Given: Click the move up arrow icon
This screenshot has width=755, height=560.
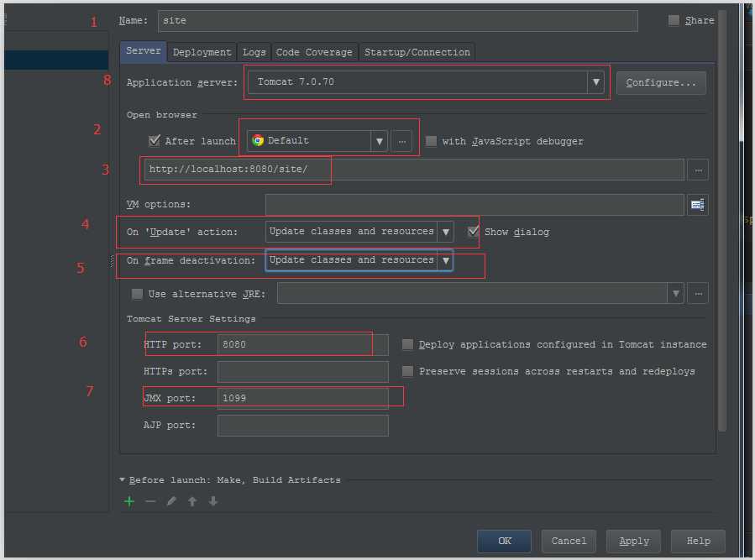Looking at the screenshot, I should tap(192, 501).
